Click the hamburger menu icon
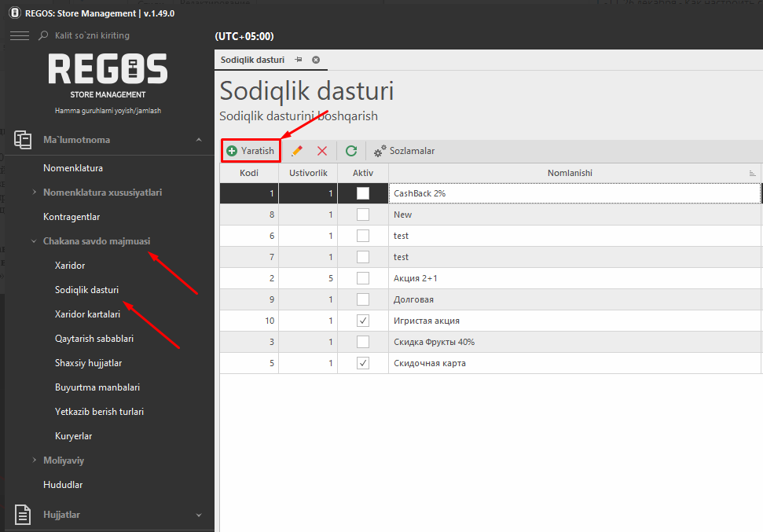 click(x=20, y=35)
